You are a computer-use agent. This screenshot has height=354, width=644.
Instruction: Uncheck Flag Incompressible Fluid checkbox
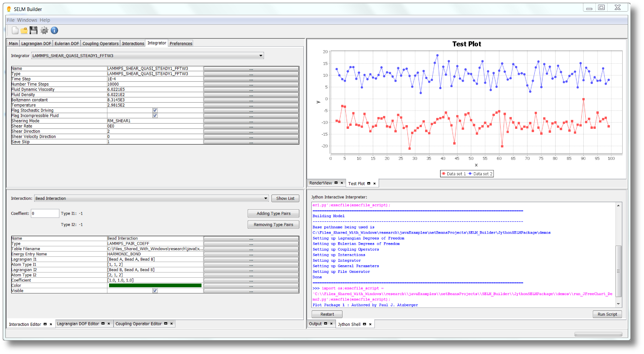click(155, 115)
